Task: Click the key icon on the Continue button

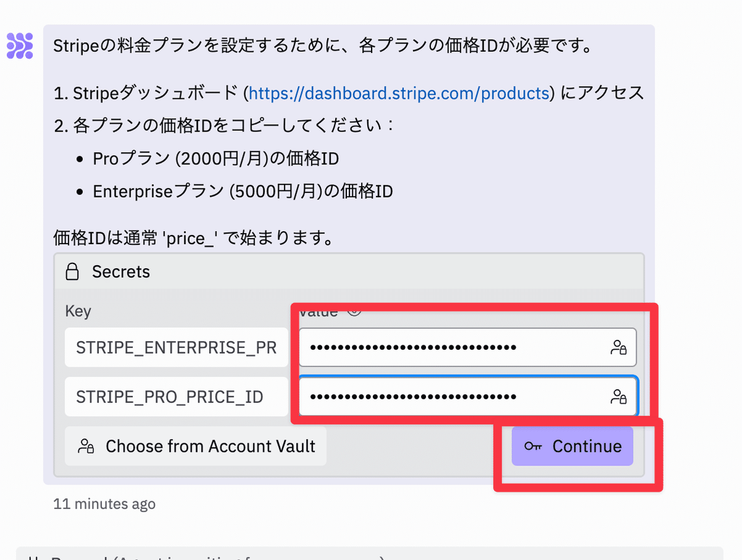Action: pyautogui.click(x=533, y=446)
